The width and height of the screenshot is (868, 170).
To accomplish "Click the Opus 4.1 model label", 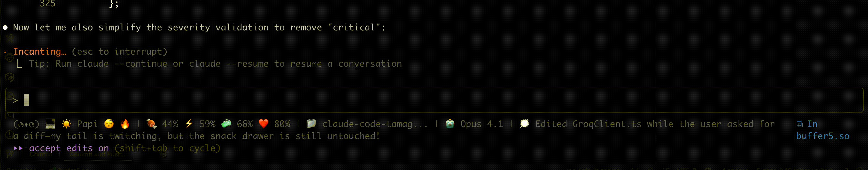I will [x=481, y=124].
